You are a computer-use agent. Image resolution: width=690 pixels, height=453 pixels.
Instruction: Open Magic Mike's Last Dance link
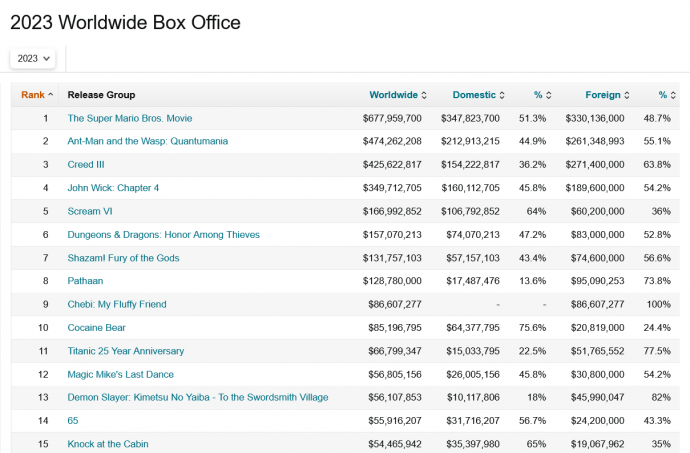(x=120, y=374)
